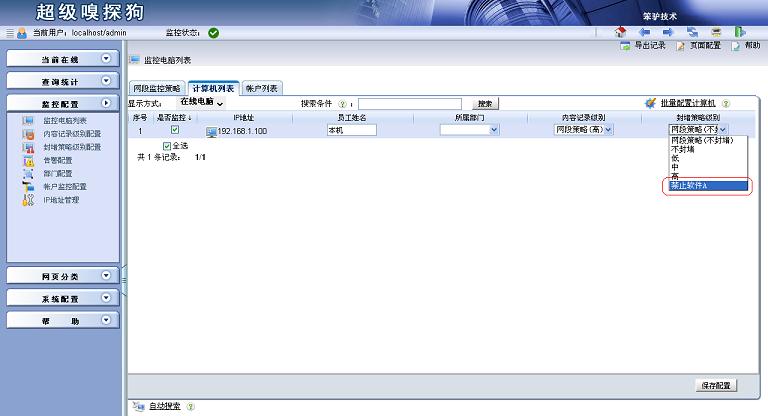Click the print icon in top toolbar
The width and height of the screenshot is (768, 416).
click(715, 32)
